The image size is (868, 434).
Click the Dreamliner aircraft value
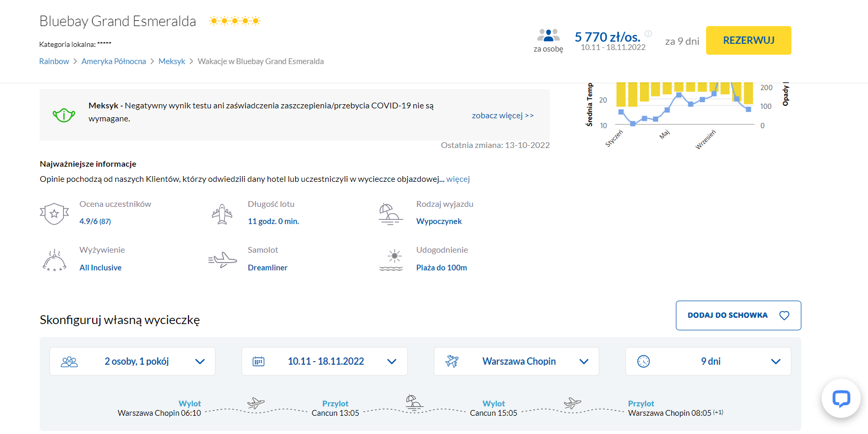tap(268, 267)
